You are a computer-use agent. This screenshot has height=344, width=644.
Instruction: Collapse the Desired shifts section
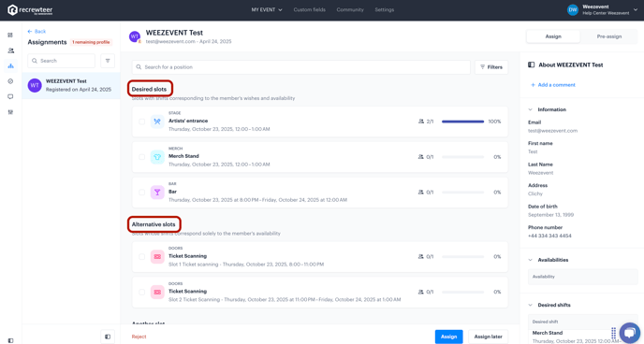(x=530, y=305)
